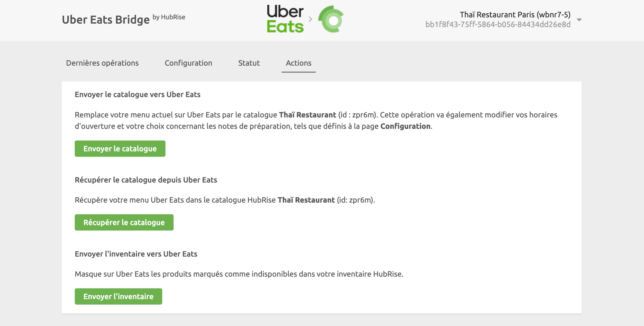Screen dimensions: 644x326
Task: Expand the account dropdown caret
Action: coord(579,20)
